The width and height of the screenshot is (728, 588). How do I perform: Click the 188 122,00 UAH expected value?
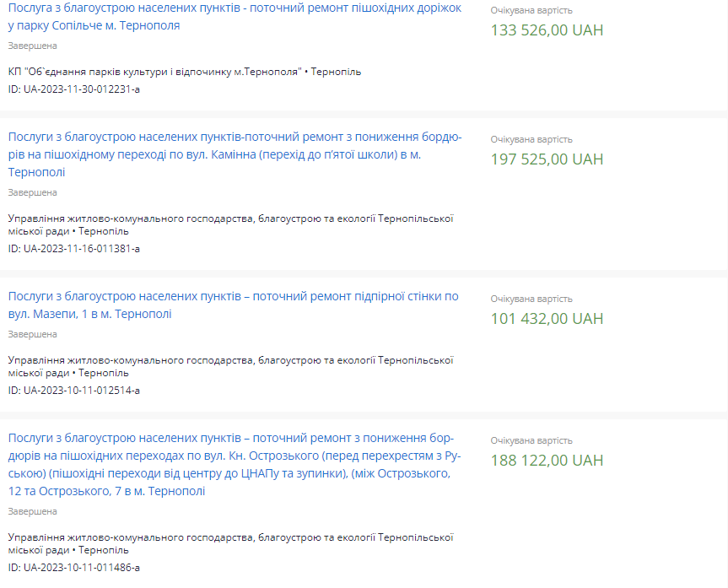click(547, 460)
